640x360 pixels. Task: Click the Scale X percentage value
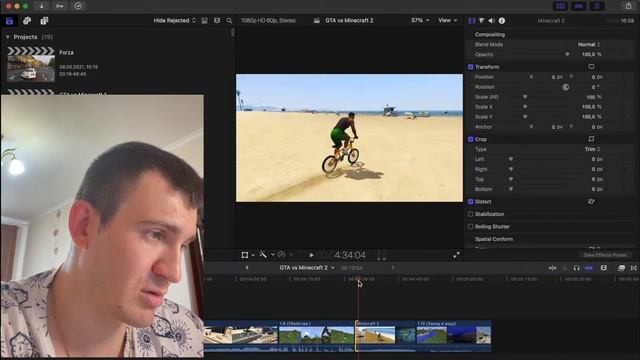coord(592,107)
